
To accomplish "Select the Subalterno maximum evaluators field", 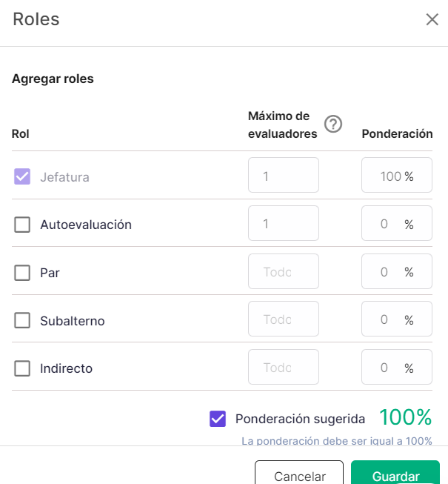I will click(284, 319).
